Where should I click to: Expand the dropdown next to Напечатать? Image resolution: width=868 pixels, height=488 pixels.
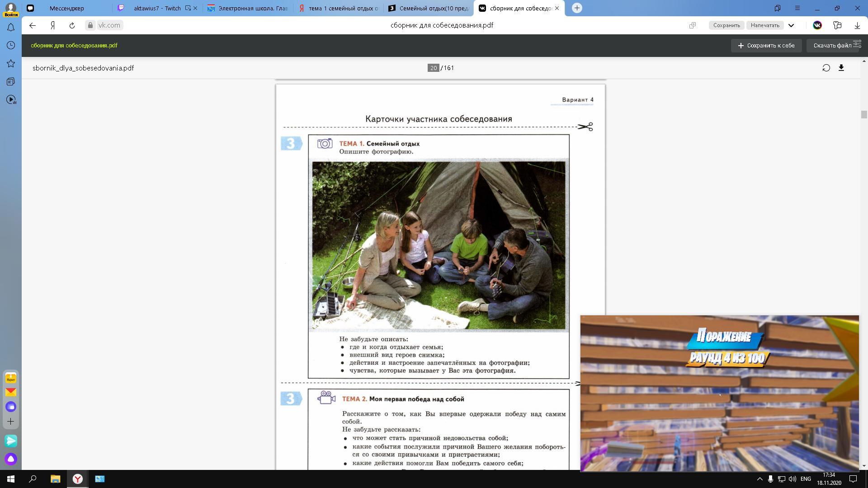point(791,25)
